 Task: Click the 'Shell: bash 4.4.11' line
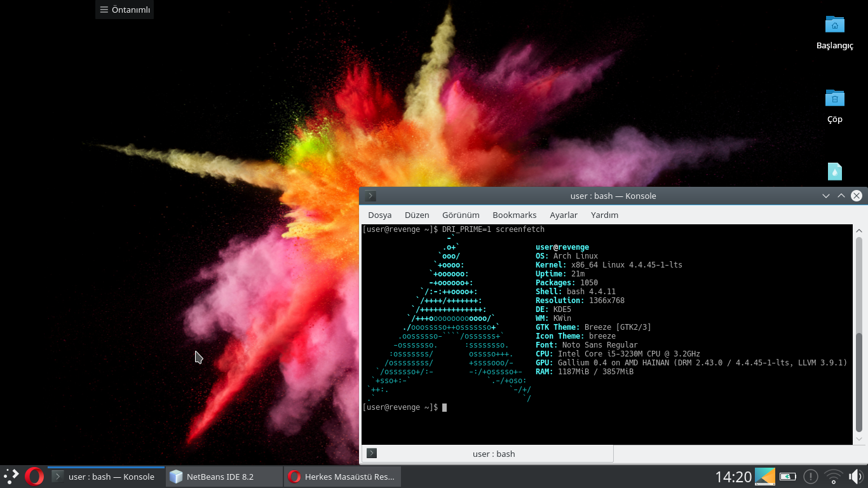(x=576, y=292)
